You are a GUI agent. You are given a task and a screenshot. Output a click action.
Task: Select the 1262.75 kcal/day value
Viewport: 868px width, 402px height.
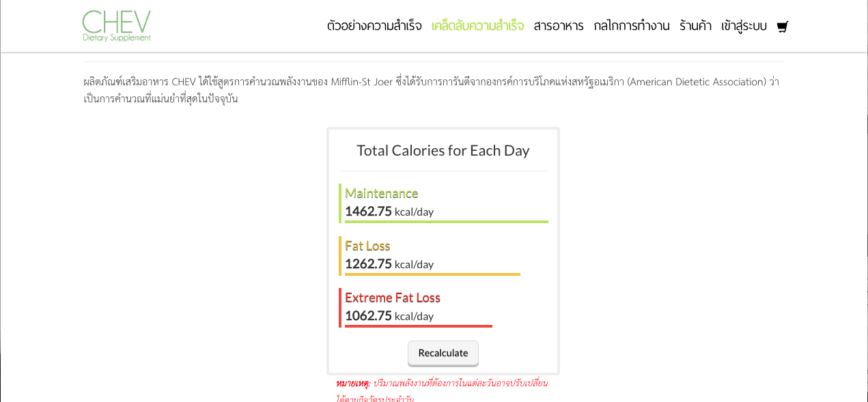click(389, 264)
